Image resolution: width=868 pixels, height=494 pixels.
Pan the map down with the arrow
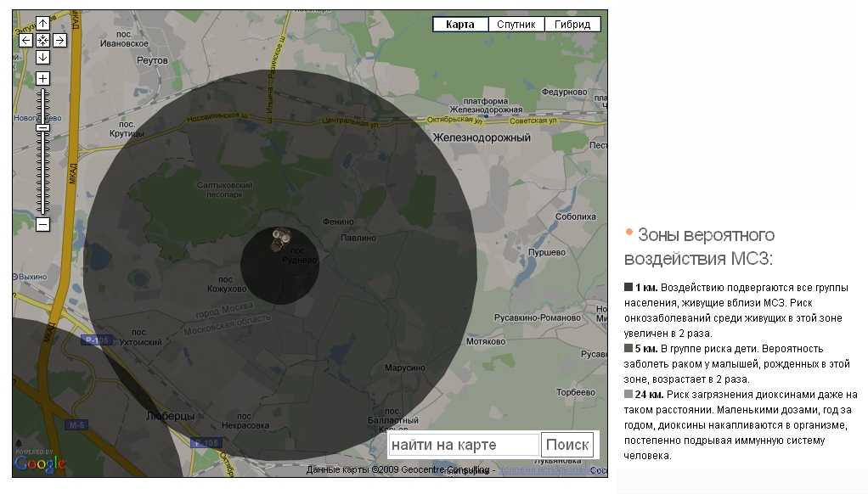click(42, 58)
